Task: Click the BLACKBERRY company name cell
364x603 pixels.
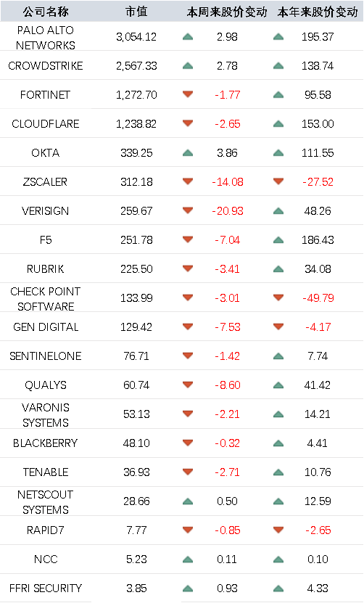Action: [x=46, y=443]
